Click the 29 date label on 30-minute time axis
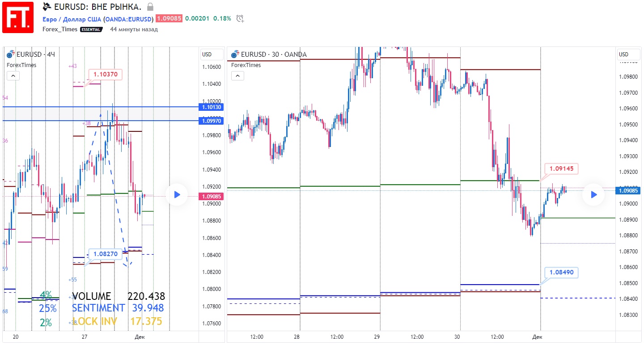 click(x=377, y=337)
